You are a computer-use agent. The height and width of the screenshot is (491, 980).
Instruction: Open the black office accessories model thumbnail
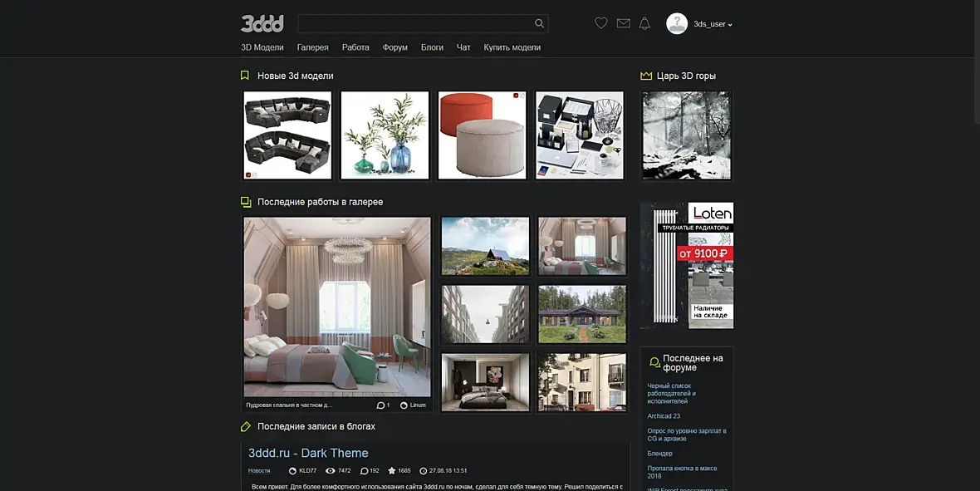click(x=580, y=135)
